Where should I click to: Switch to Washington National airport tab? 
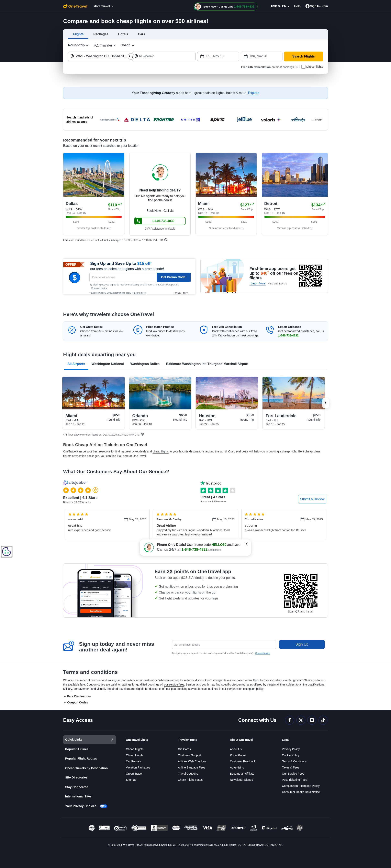[x=108, y=364]
